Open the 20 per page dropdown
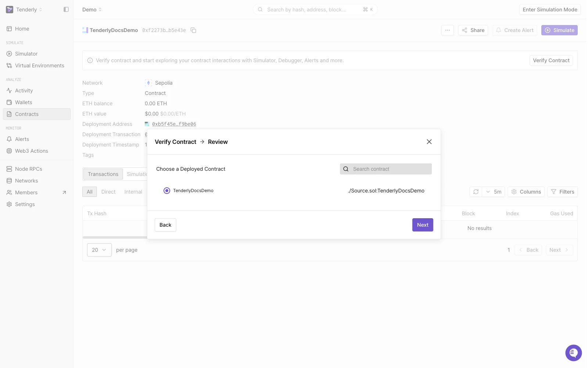The image size is (588, 368). click(x=99, y=250)
